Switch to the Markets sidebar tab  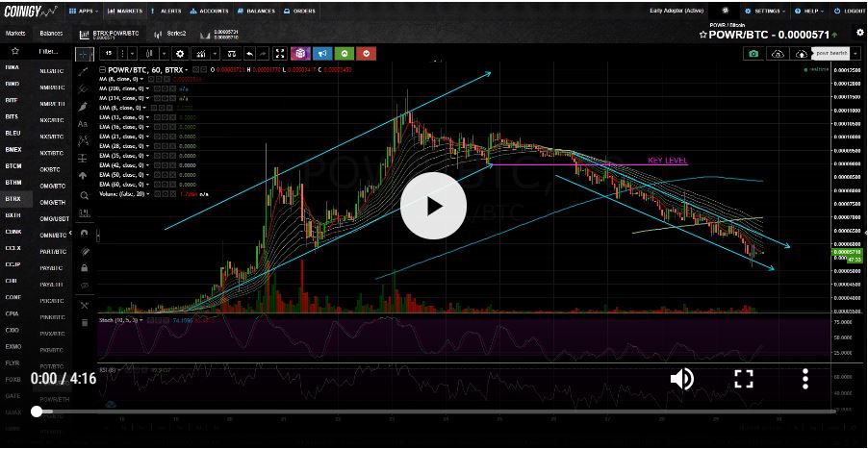tap(15, 34)
